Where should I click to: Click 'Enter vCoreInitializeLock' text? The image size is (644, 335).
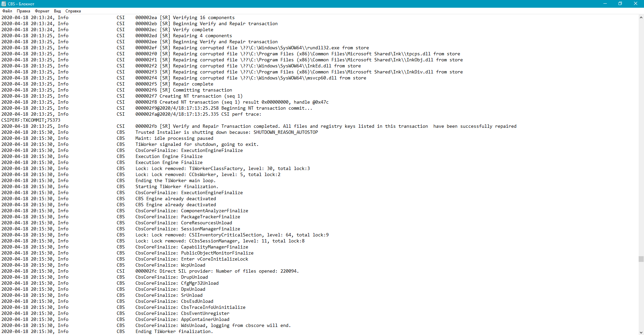click(214, 259)
